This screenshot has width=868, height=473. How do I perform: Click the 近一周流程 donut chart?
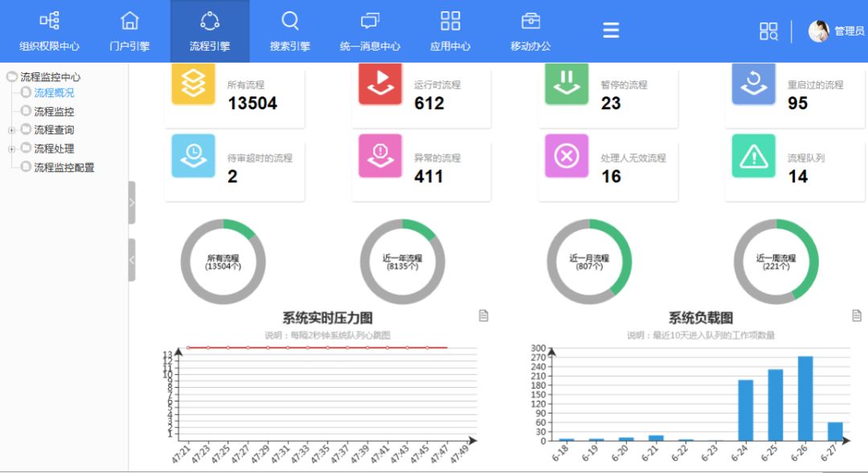(776, 262)
